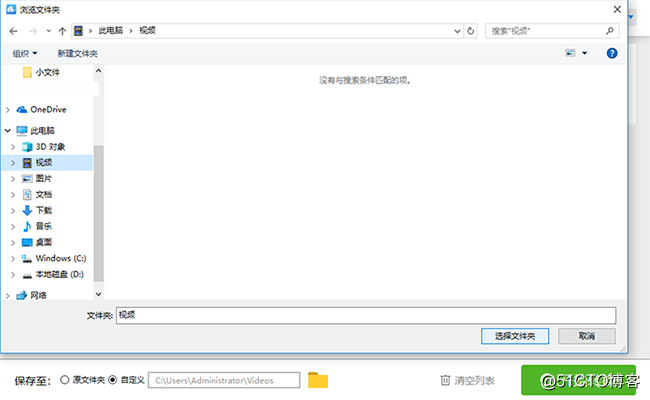Go back with the left arrow

13,31
